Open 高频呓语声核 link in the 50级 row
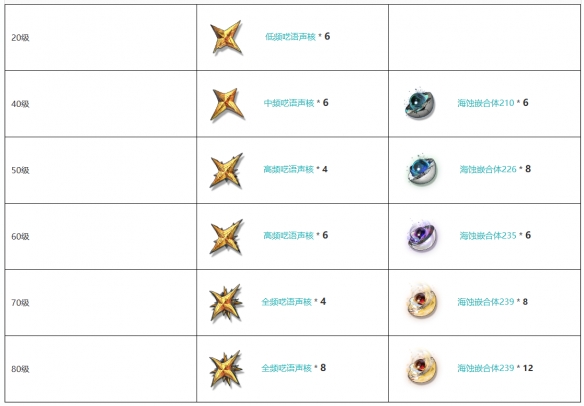584x406 pixels. pyautogui.click(x=289, y=169)
